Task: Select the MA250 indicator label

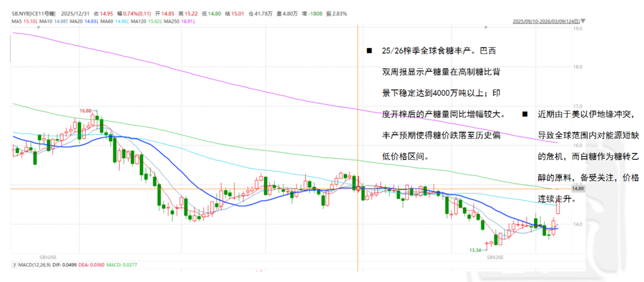Action: click(173, 21)
